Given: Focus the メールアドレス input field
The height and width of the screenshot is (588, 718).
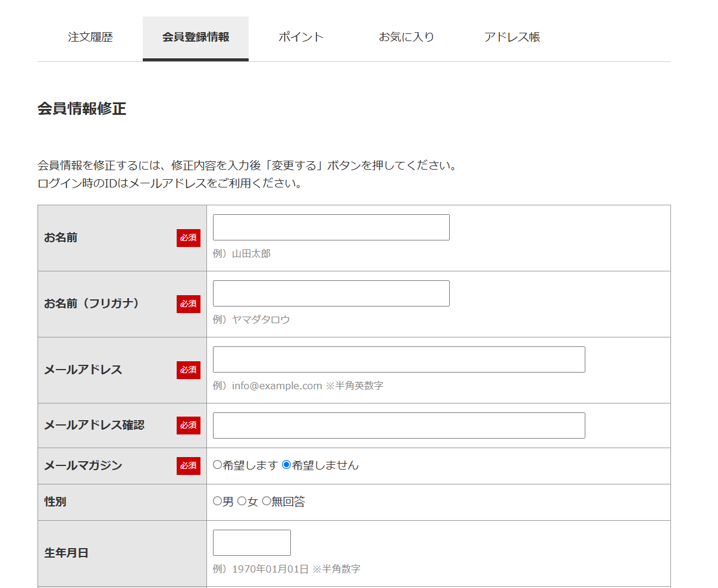Looking at the screenshot, I should tap(399, 359).
